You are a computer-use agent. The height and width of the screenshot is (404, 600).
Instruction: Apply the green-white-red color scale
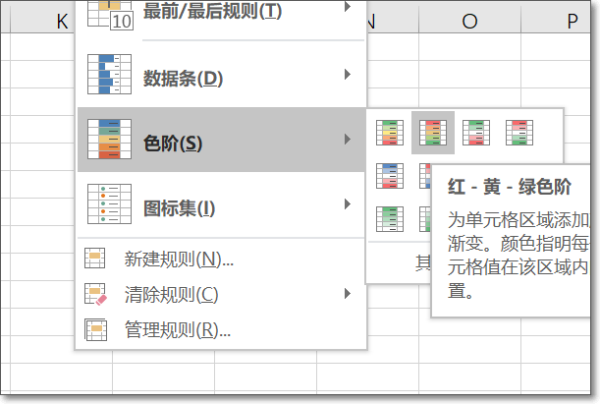[x=476, y=133]
